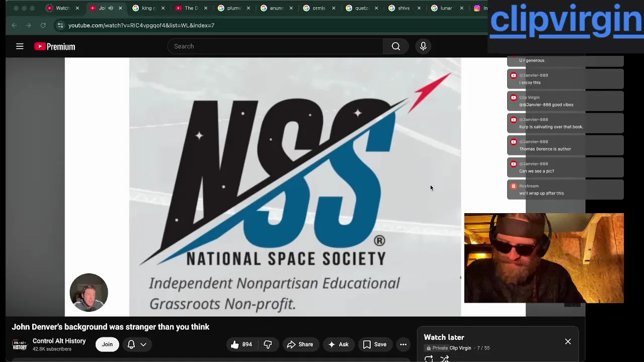Click the search magnifier button
644x362 pixels.
[396, 46]
